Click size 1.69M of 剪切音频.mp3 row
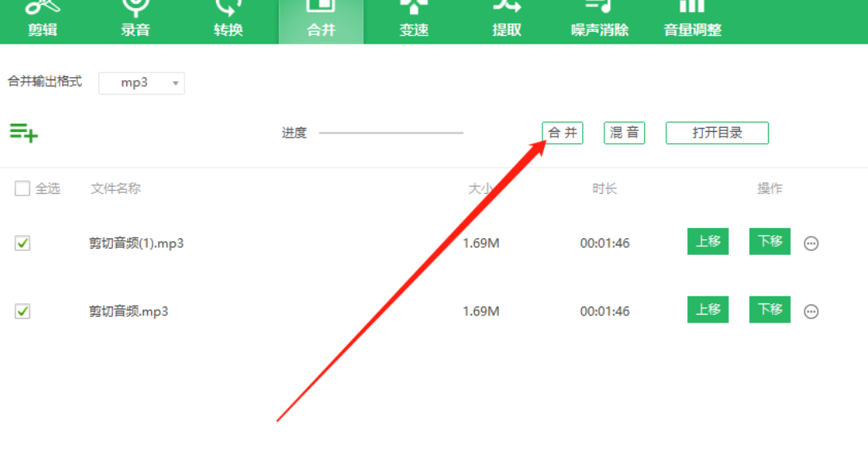 coord(481,311)
